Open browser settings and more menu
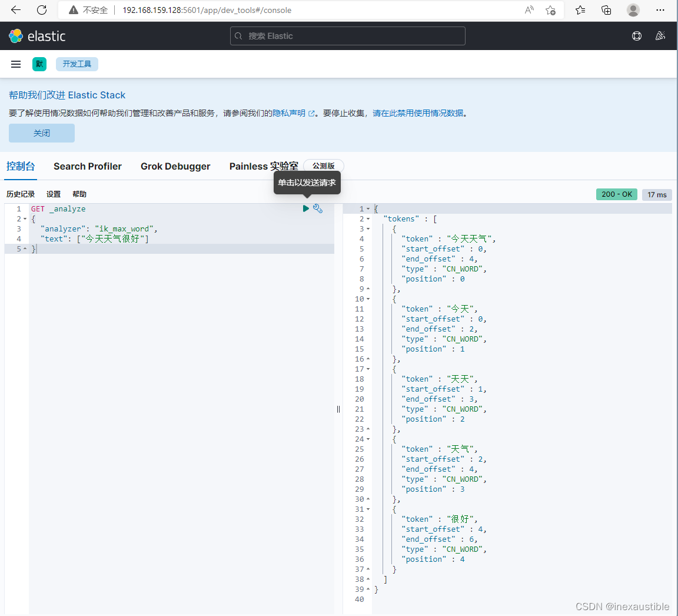Viewport: 678px width, 616px height. (660, 10)
